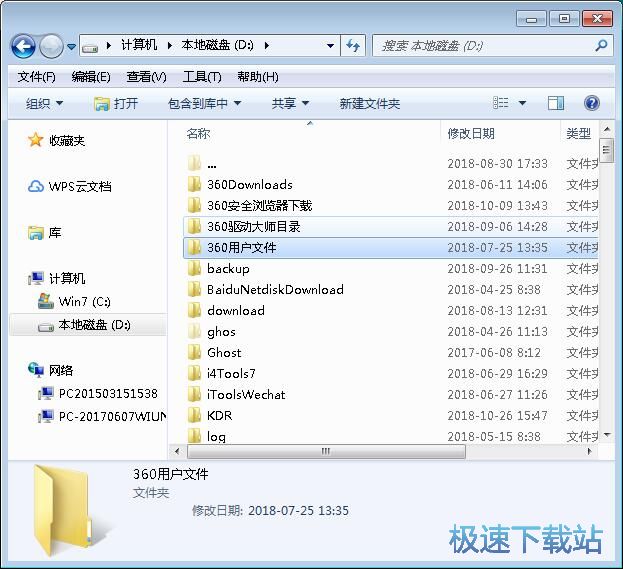Screen dimensions: 623x569
Task: Open the 查看(V) menu
Action: [x=146, y=77]
